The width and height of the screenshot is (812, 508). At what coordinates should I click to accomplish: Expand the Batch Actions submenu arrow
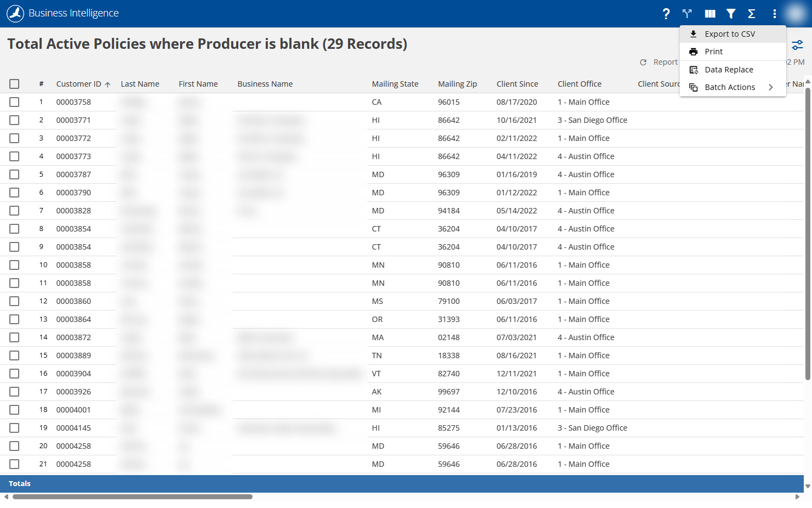771,87
